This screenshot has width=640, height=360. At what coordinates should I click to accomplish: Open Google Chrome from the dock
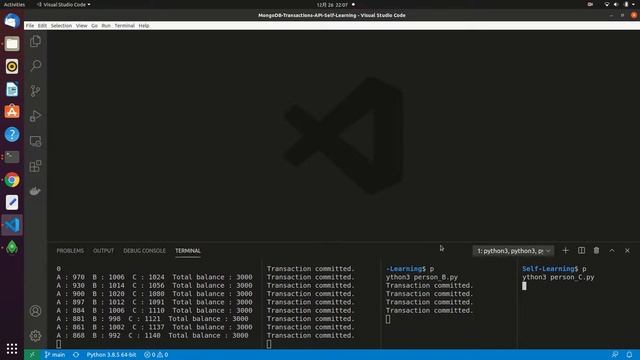pyautogui.click(x=12, y=180)
